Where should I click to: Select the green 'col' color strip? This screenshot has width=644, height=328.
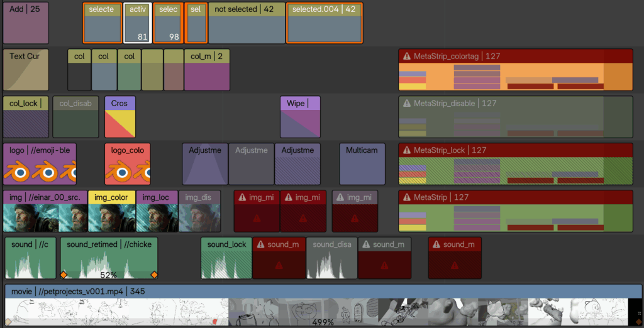pos(130,70)
